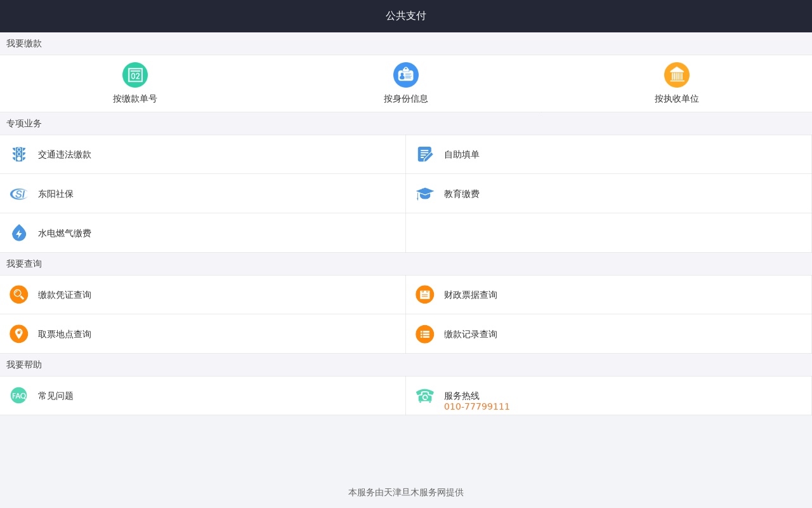This screenshot has height=508, width=812.
Task: Click the map pin icon for 取票地点查询
Action: pos(19,334)
